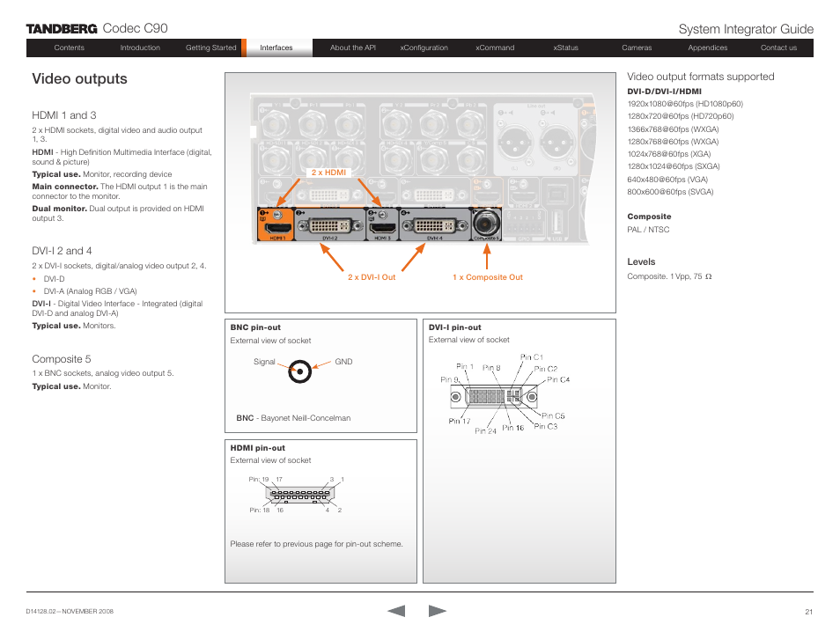Click '800x600@60fps (SVGA)' entry
The height and width of the screenshot is (632, 840).
point(670,192)
